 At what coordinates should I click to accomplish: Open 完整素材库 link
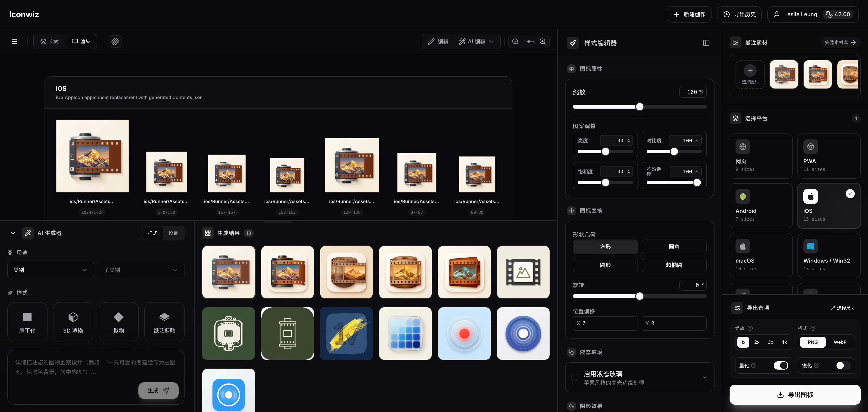point(840,42)
